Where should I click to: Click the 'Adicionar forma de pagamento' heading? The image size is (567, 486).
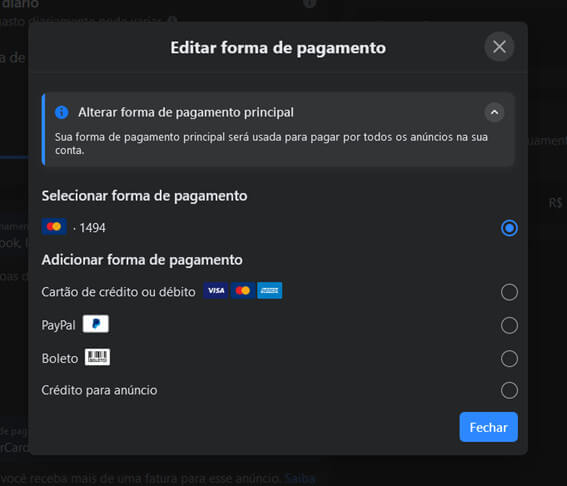coord(142,260)
